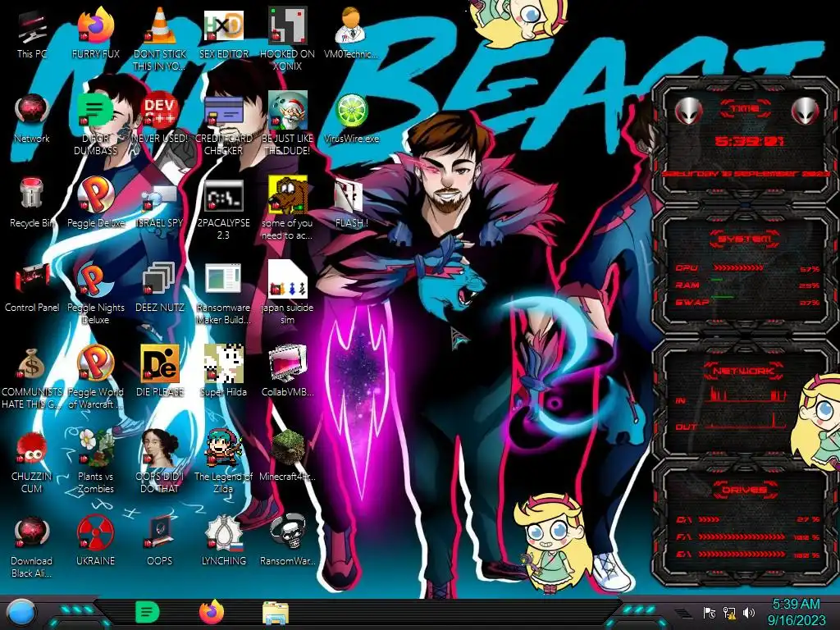Screen dimensions: 840x630
Task: Click the right alien head emblem
Action: point(805,111)
